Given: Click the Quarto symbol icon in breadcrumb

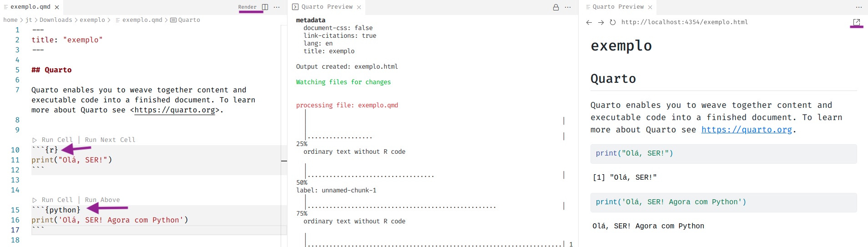Looking at the screenshot, I should [173, 20].
